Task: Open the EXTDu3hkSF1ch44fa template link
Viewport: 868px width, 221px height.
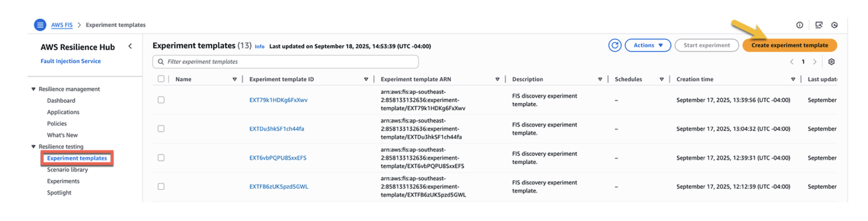Action: point(276,129)
